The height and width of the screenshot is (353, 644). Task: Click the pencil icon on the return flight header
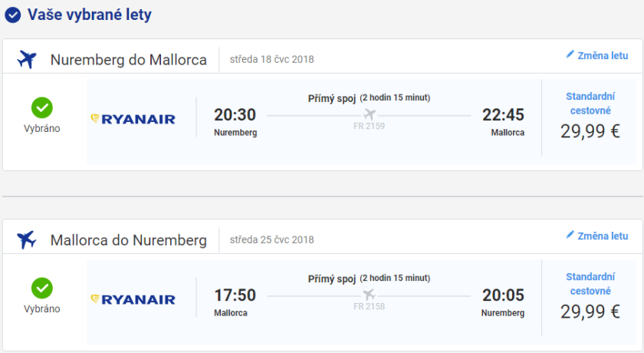[x=570, y=236]
